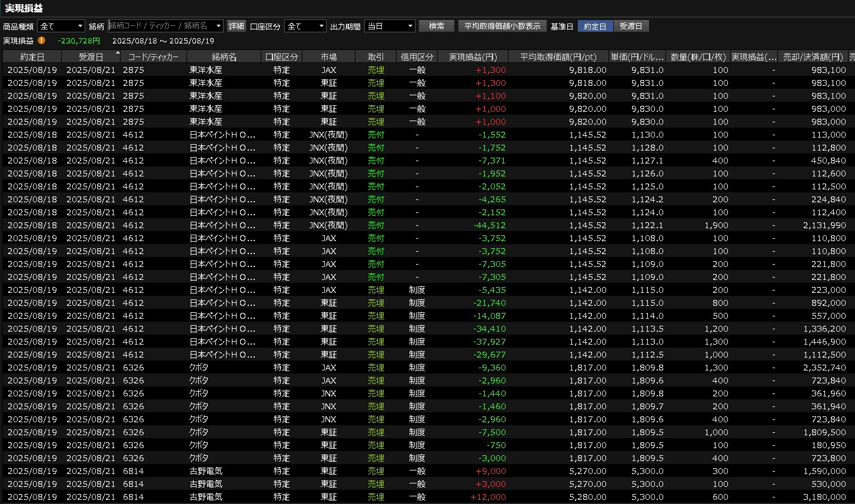This screenshot has width=855, height=504.
Task: Click the 市場 column header
Action: coord(328,57)
